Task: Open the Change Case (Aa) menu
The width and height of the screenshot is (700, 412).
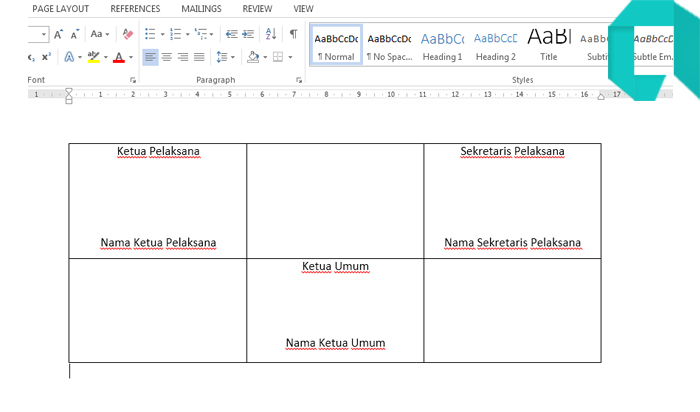Action: 100,34
